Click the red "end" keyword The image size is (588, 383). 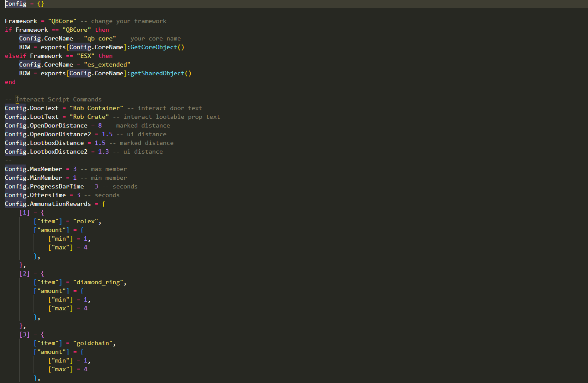10,82
